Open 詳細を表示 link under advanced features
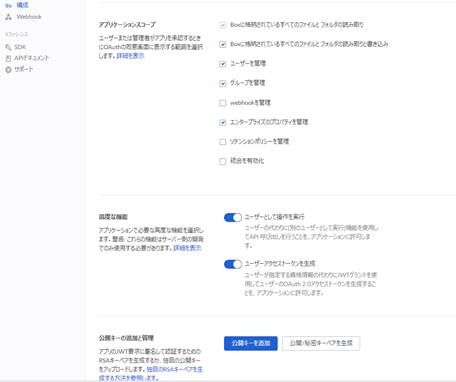The width and height of the screenshot is (456, 382). [x=187, y=248]
